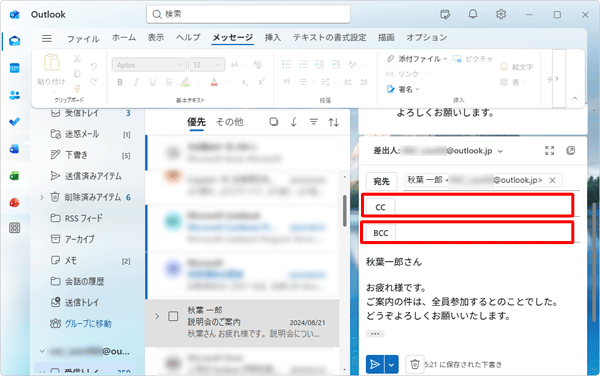
Task: Expand compose pane to full view
Action: point(549,151)
